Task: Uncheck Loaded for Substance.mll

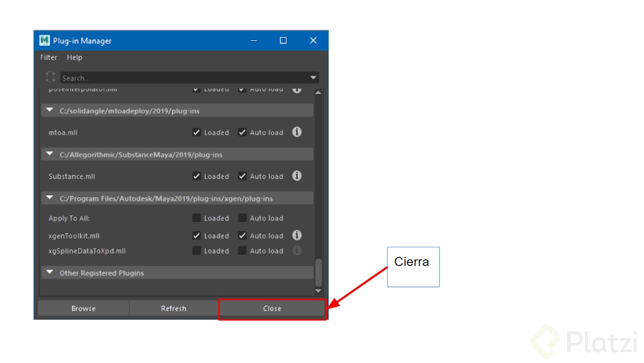Action: pos(196,176)
